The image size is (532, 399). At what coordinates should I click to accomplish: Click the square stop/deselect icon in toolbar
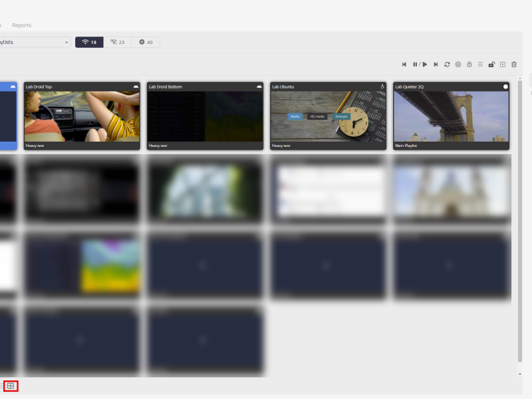point(503,65)
